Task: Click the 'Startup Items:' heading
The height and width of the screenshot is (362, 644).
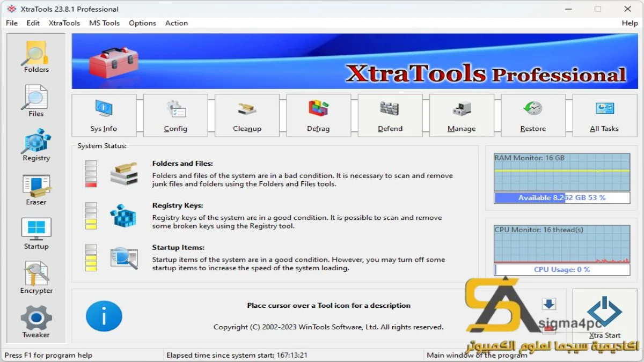Action: [x=178, y=248]
